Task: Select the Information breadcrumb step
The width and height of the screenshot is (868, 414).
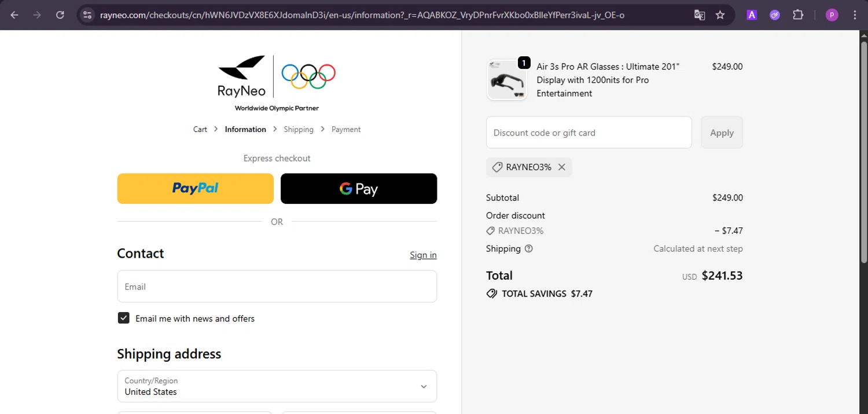Action: tap(245, 129)
